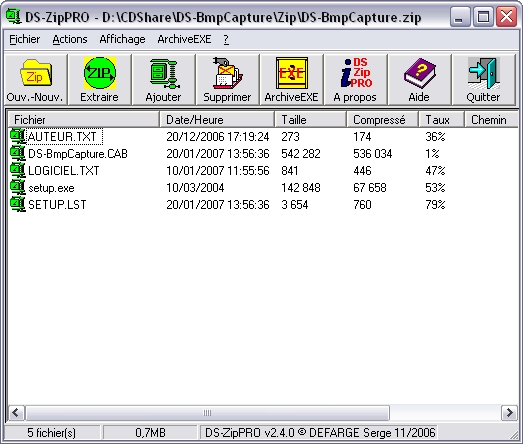Click the compressed value 67 658
The image size is (523, 444).
370,188
